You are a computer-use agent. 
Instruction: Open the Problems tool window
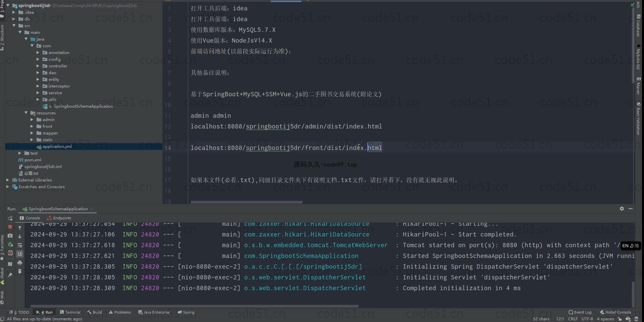(x=120, y=312)
